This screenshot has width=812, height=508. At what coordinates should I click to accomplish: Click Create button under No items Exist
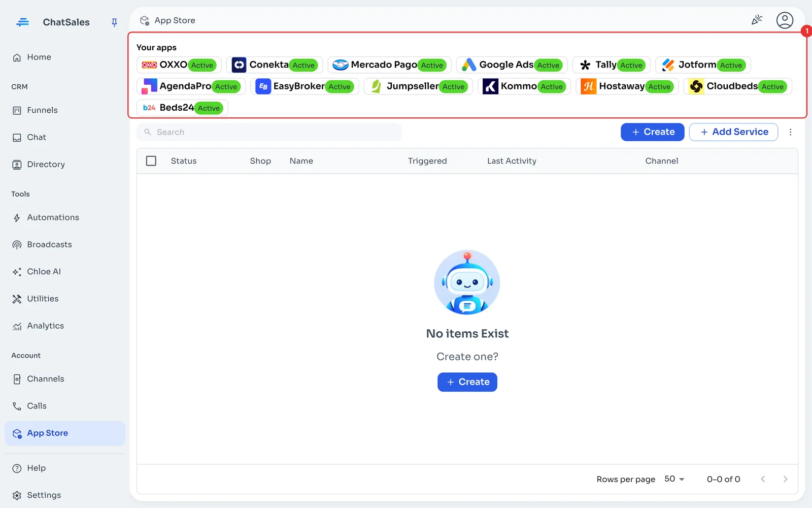point(467,382)
